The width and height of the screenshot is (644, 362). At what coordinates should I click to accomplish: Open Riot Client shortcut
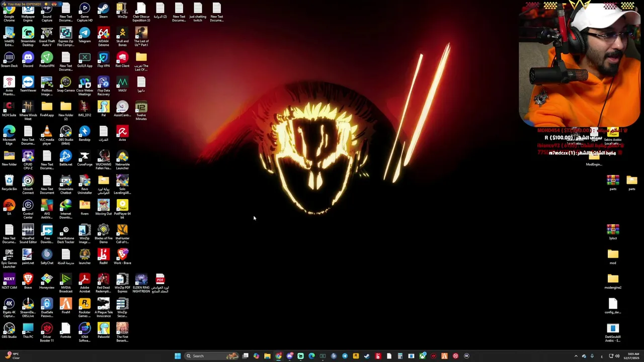point(122,60)
